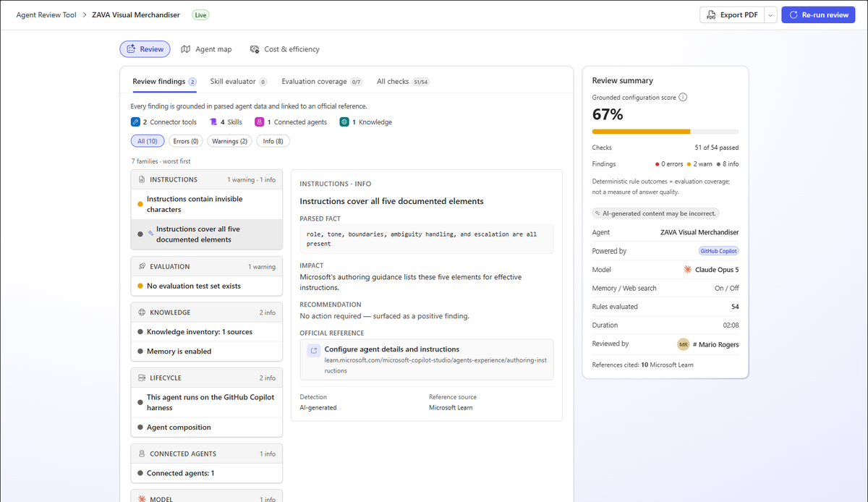Click the external link icon in Official Reference
This screenshot has height=502, width=868.
[x=313, y=350]
